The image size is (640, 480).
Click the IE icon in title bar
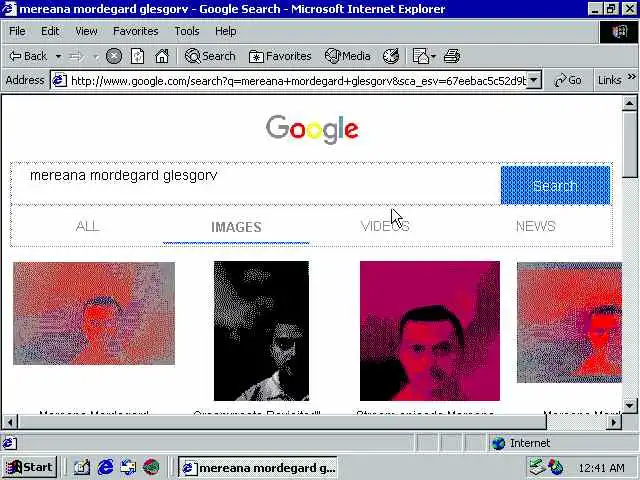point(9,9)
